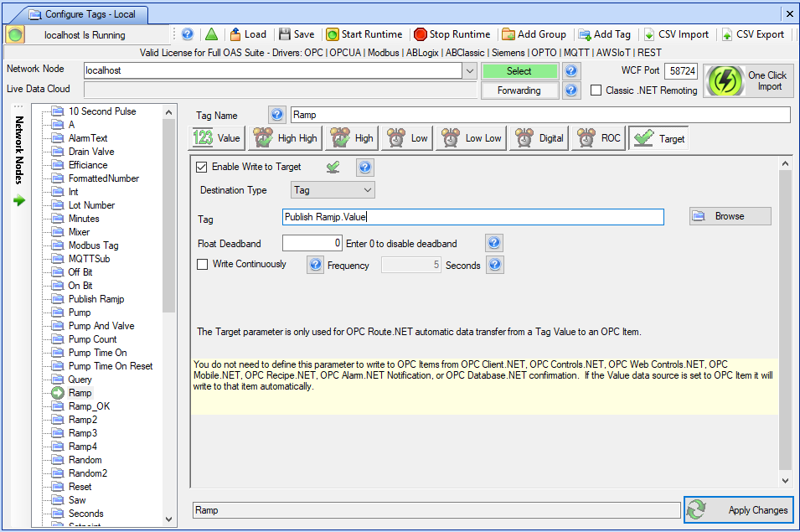Click Apply Changes button
Screen dimensions: 800x532
tap(739, 509)
